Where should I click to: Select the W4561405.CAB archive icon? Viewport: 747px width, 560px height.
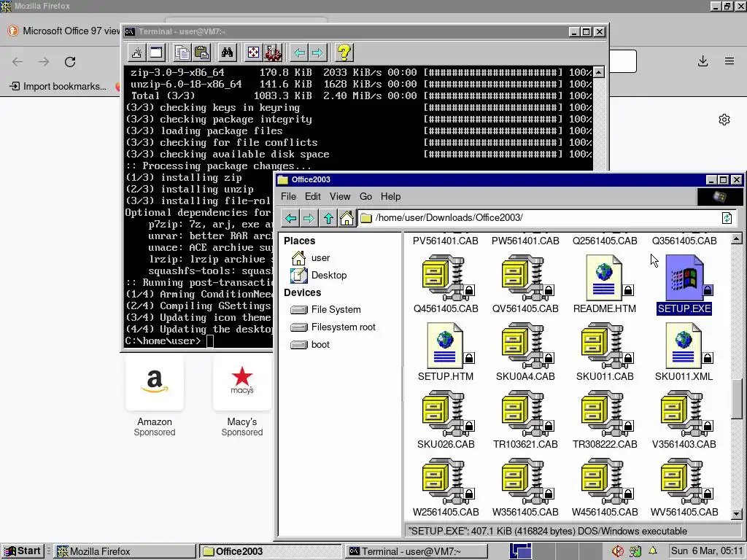tap(605, 481)
